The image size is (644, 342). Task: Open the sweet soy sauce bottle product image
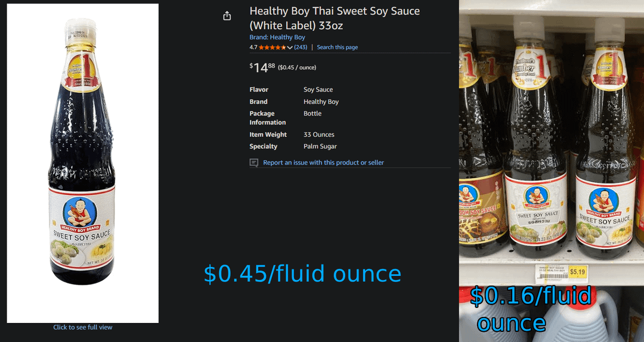[82, 163]
